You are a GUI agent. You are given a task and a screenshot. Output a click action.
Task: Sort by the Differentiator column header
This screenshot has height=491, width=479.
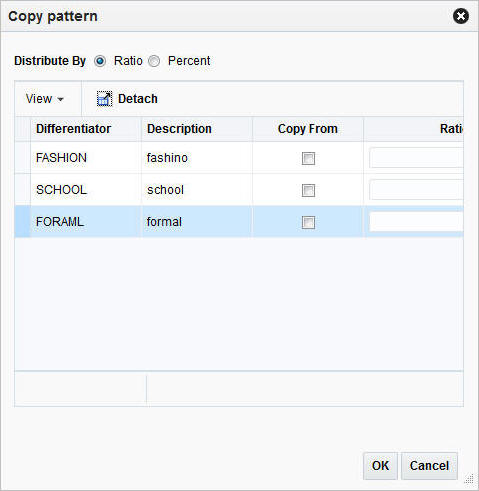coord(86,129)
